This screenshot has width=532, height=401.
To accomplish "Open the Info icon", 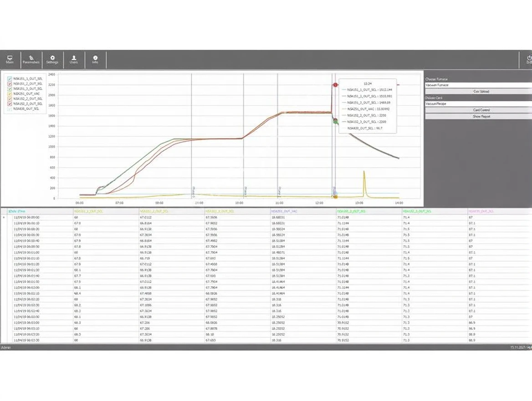I will click(x=95, y=60).
